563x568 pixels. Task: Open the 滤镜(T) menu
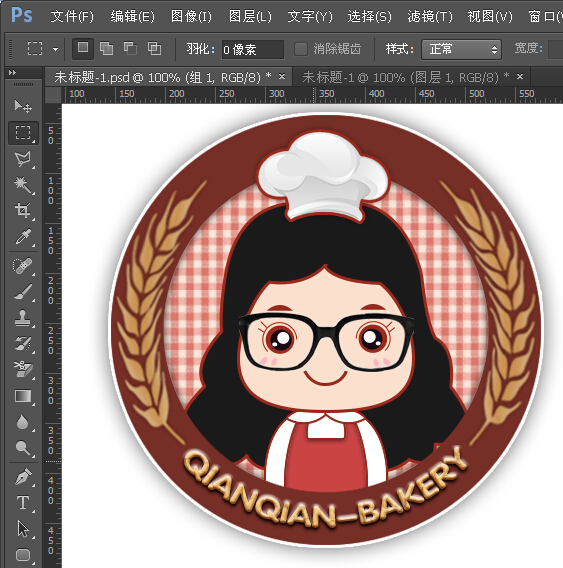[x=430, y=16]
